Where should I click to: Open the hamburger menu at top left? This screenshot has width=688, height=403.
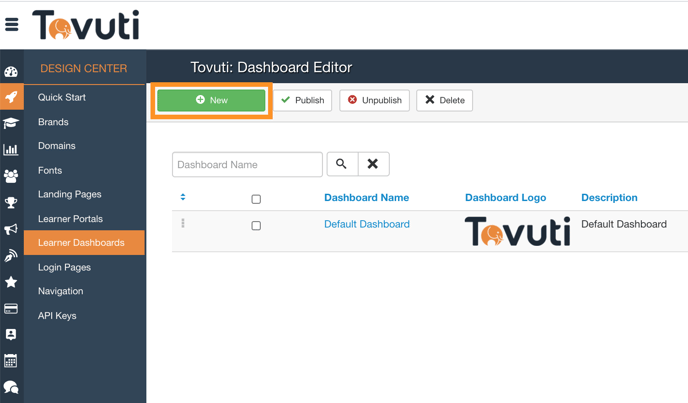(x=12, y=25)
